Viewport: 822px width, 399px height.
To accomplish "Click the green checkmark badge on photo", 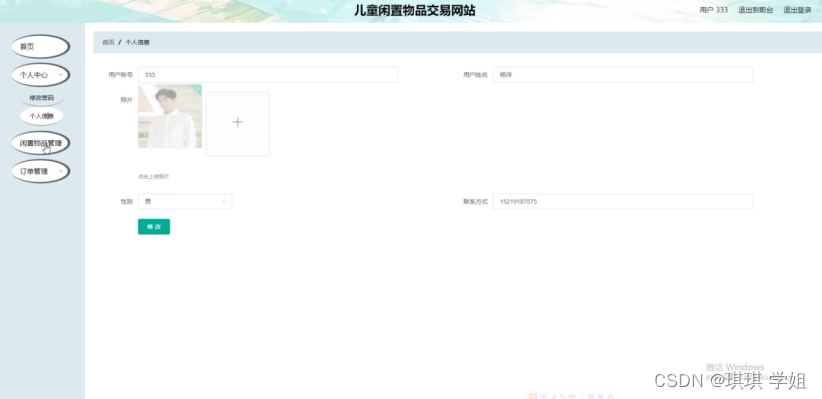I will pos(197,89).
